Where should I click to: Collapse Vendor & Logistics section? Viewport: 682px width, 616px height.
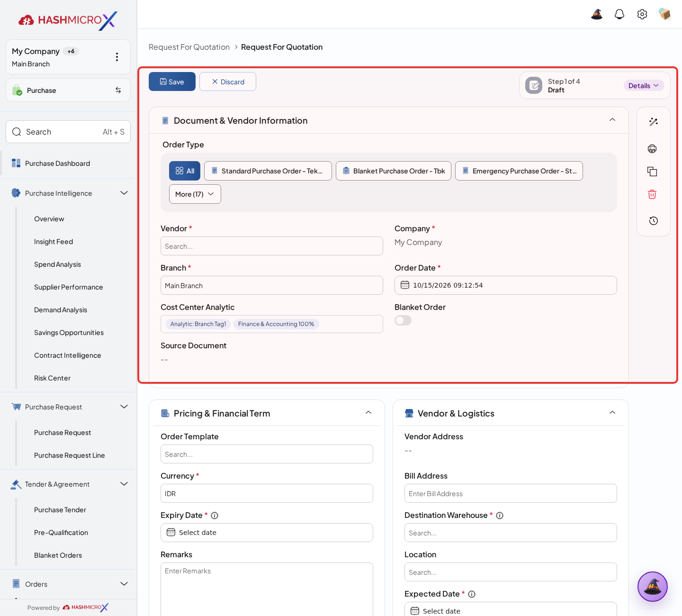[x=612, y=413]
